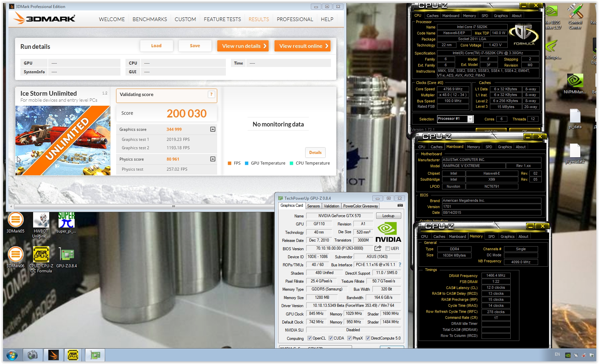Viewport: 599px width, 364px height.
Task: Open pi_data file on desktop
Action: click(x=575, y=119)
